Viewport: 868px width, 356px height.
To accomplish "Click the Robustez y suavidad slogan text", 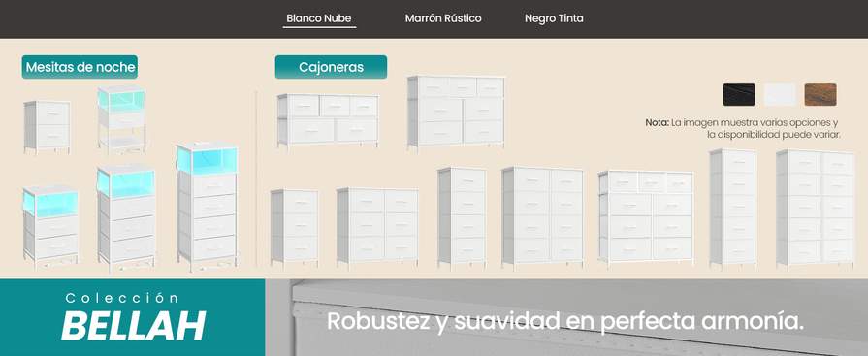I will point(565,322).
